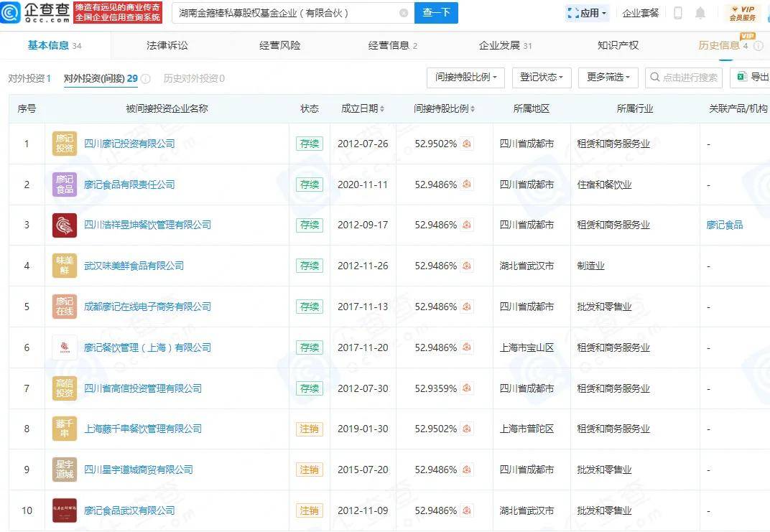Click the 廖记食品 purple logo thumbnail
This screenshot has height=532, width=770.
tap(65, 185)
